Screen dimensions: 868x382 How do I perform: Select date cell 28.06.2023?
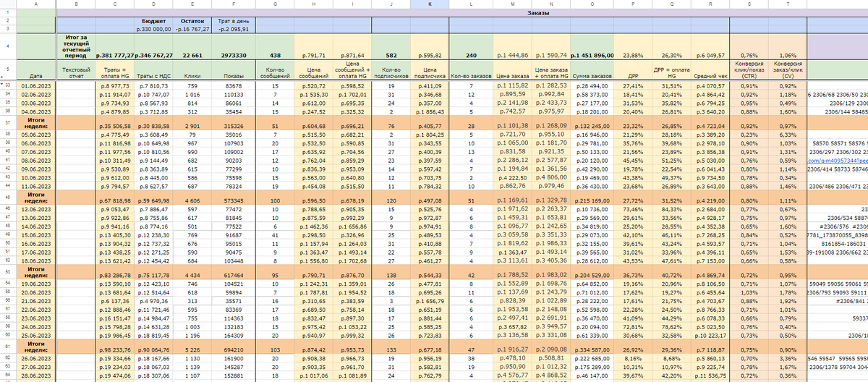click(x=35, y=376)
